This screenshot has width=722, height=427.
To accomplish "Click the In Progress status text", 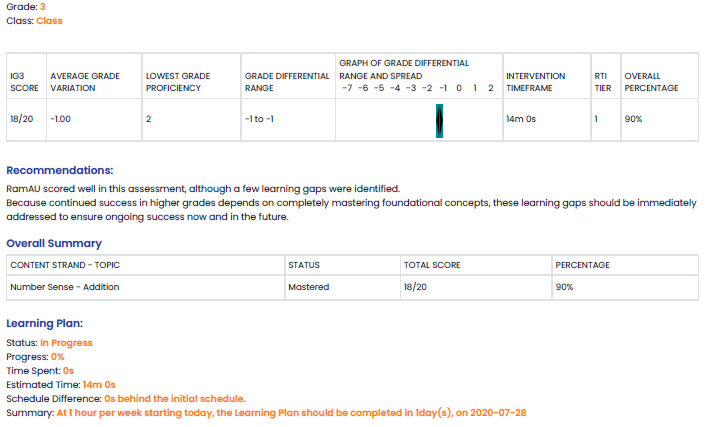I will [66, 343].
